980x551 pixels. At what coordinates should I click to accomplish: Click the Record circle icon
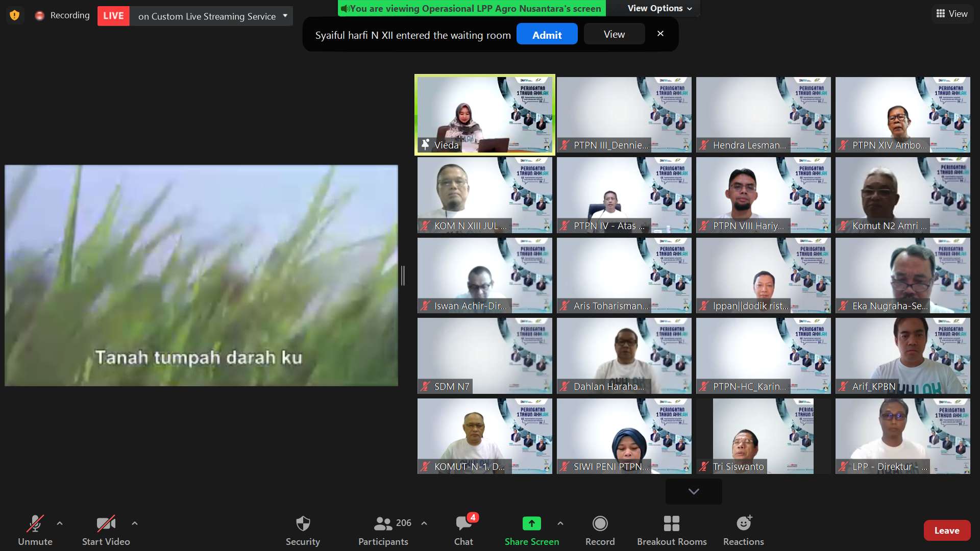600,523
